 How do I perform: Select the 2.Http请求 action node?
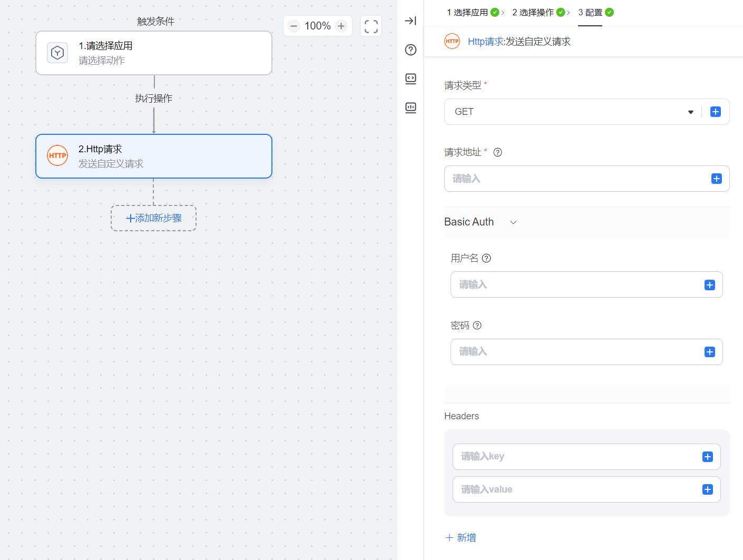[x=154, y=156]
